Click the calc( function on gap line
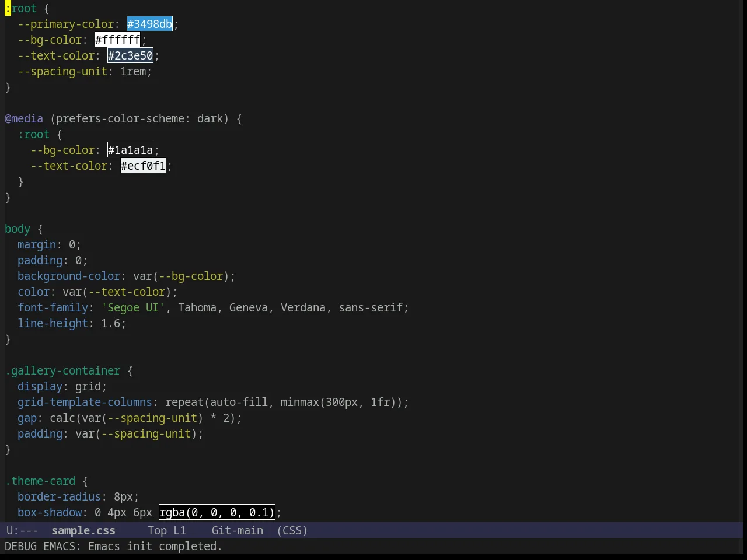Image resolution: width=747 pixels, height=560 pixels. 65,418
